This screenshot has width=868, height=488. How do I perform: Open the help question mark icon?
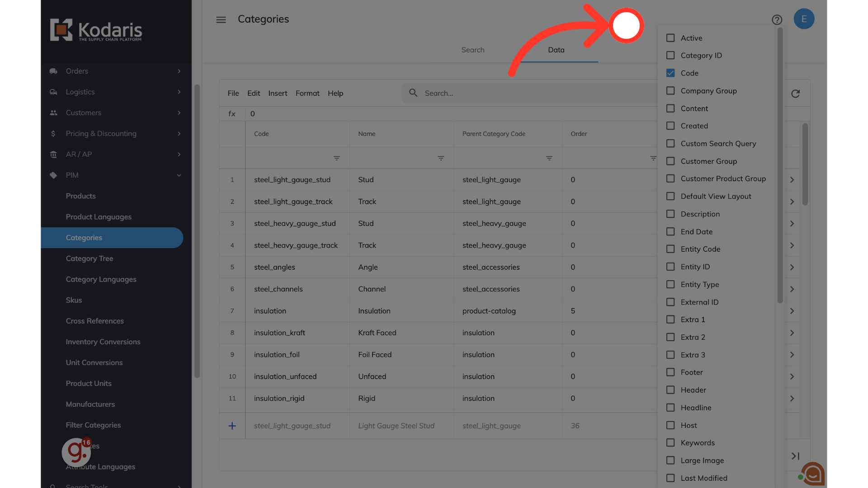pyautogui.click(x=777, y=19)
